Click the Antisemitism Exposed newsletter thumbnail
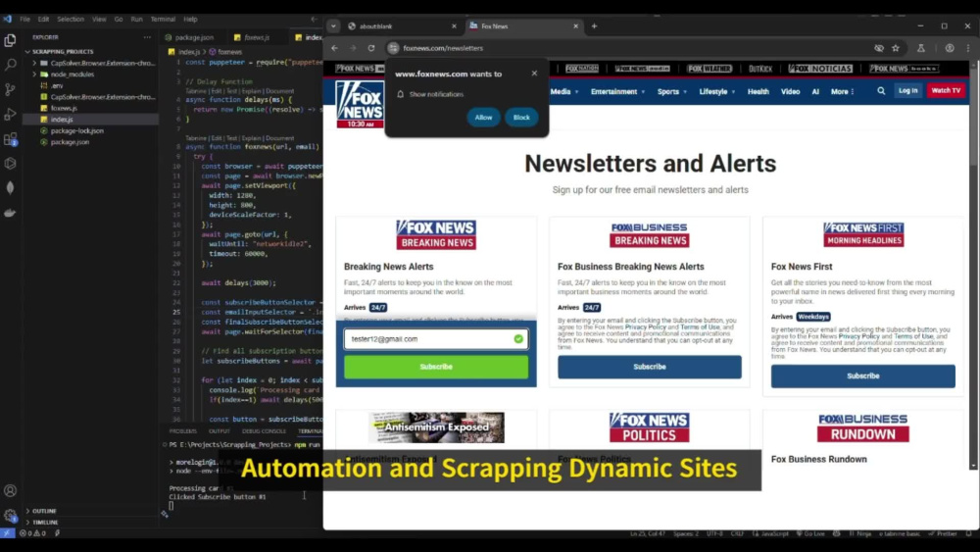980x552 pixels. tap(436, 427)
